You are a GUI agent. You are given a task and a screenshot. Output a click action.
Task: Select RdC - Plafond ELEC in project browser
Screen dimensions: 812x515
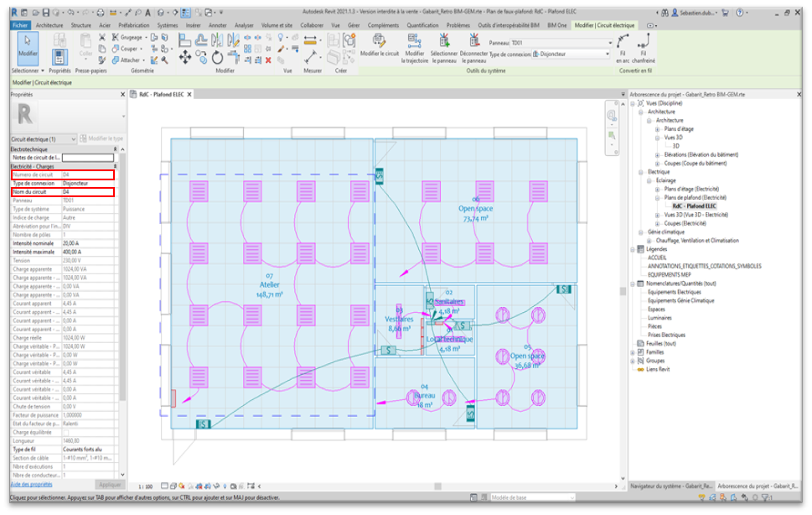tap(694, 205)
